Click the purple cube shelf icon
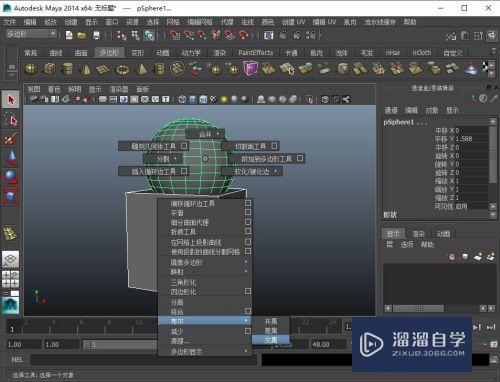The image size is (500, 382). coord(251,68)
